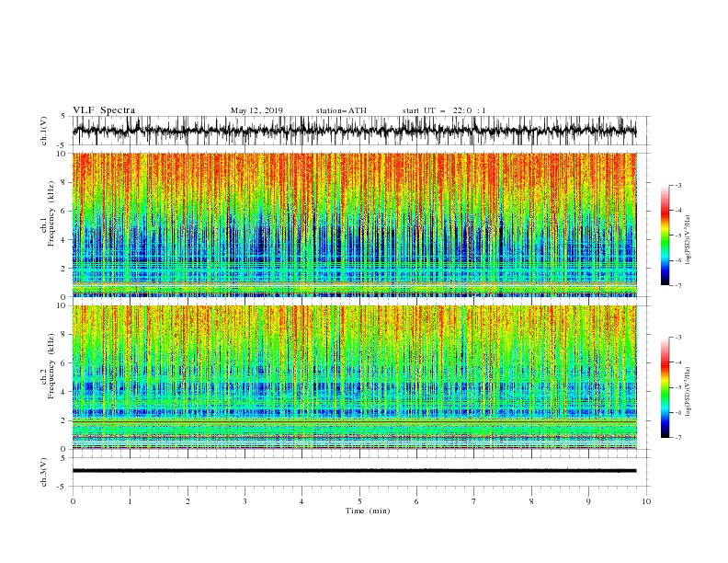This screenshot has height=563, width=728.
Task: Click the "1" tick on the Time axis
Action: [x=130, y=501]
